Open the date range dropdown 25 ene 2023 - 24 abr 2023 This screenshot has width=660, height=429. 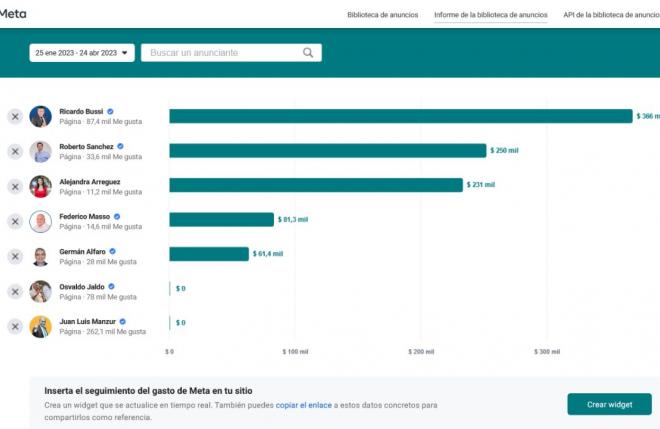click(x=82, y=53)
